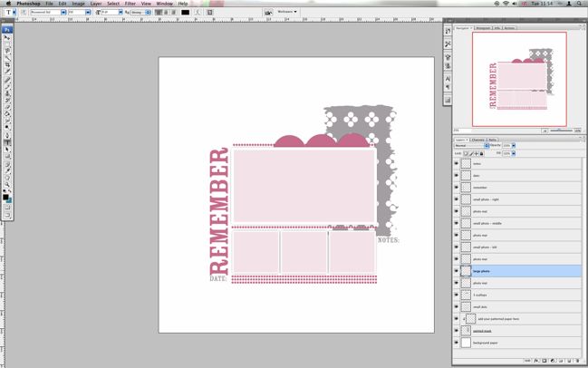The height and width of the screenshot is (368, 588).
Task: Click the Navigator zoom percentage field
Action: (462, 131)
